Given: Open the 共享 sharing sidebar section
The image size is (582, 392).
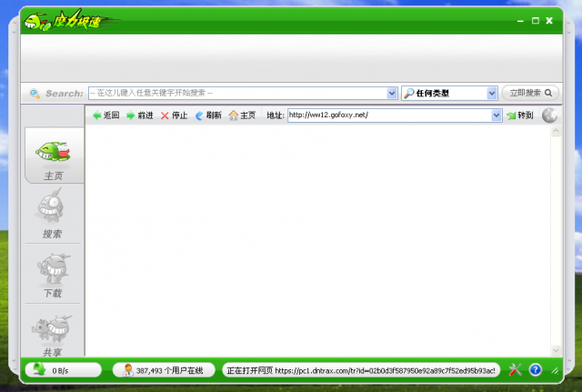Looking at the screenshot, I should click(53, 334).
